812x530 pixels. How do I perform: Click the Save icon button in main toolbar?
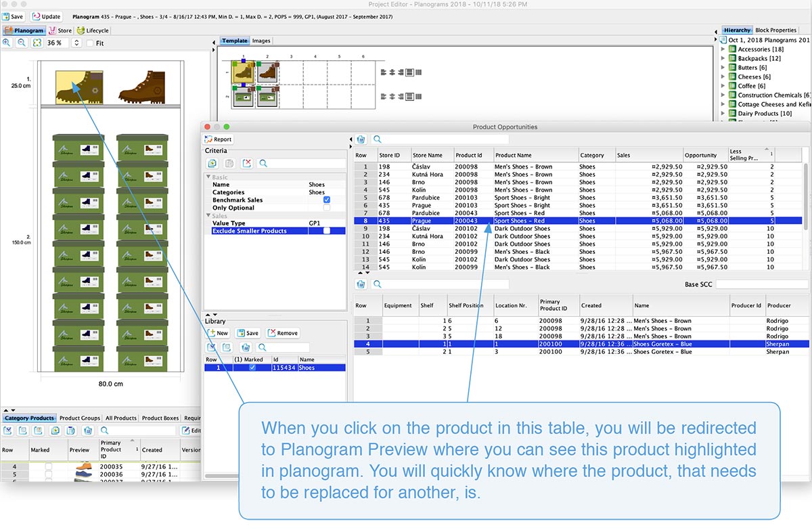point(13,16)
